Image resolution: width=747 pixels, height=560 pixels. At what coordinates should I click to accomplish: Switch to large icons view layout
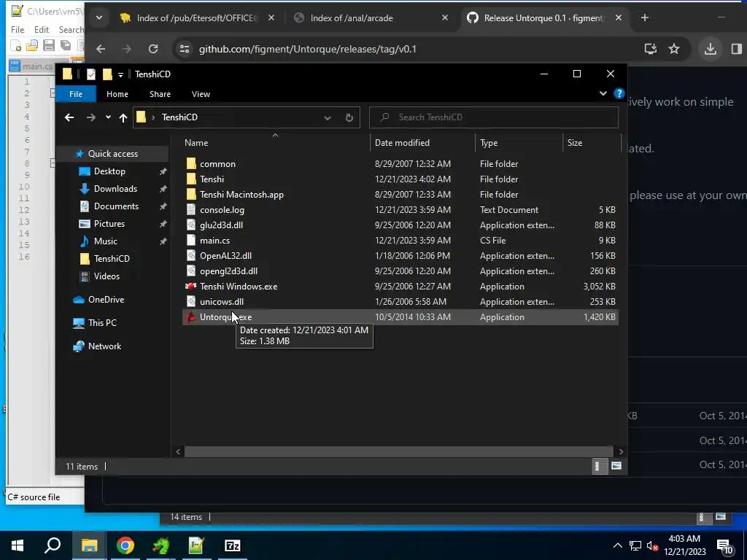(x=616, y=466)
